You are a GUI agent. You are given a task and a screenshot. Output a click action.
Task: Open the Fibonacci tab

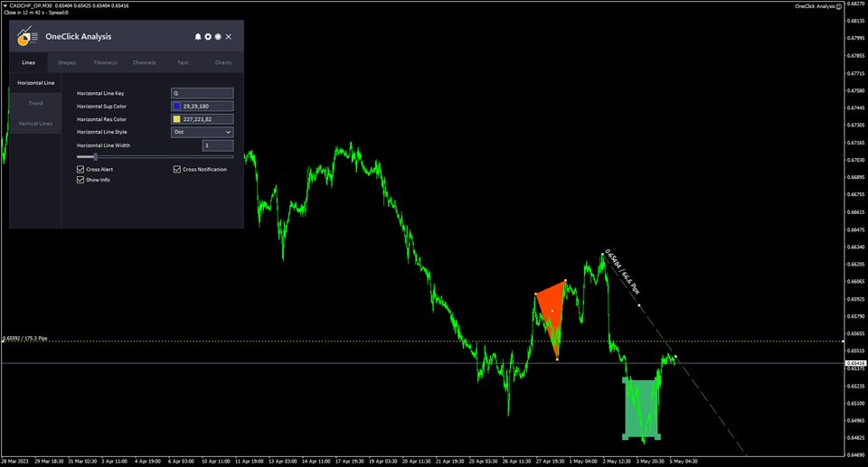coord(105,62)
